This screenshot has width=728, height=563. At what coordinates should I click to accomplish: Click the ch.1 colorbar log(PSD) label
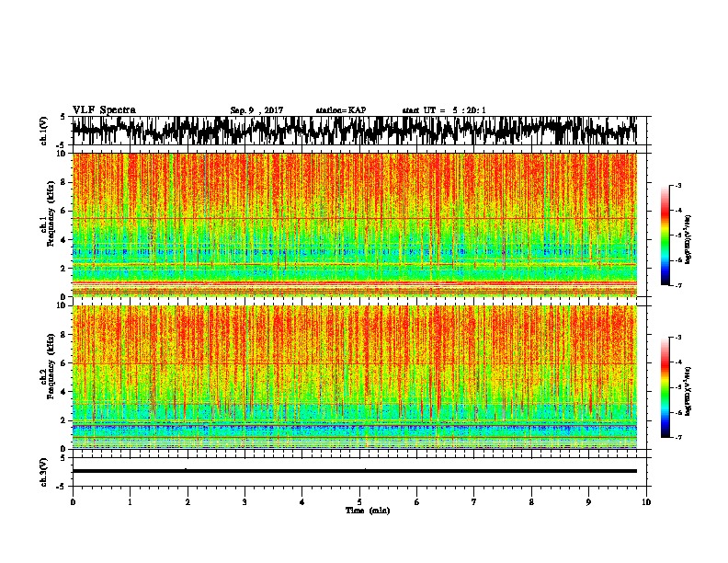coord(688,239)
